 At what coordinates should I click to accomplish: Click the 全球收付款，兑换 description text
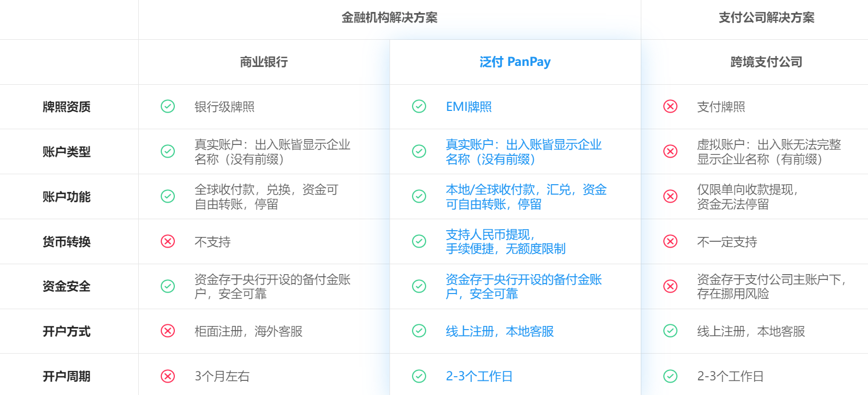[x=266, y=197]
